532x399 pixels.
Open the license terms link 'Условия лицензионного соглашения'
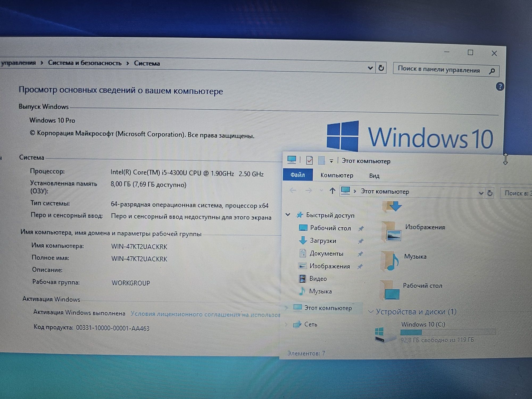(x=205, y=314)
